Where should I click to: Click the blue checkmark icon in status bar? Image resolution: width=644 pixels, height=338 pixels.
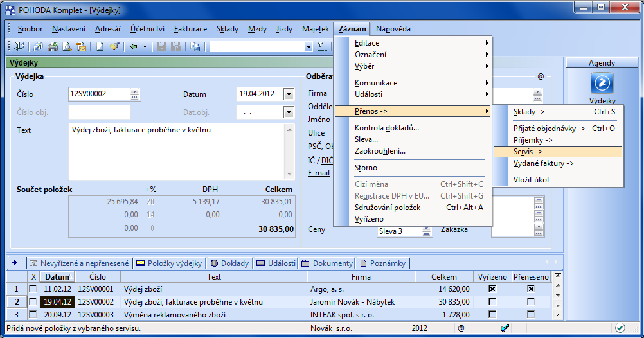tap(505, 328)
